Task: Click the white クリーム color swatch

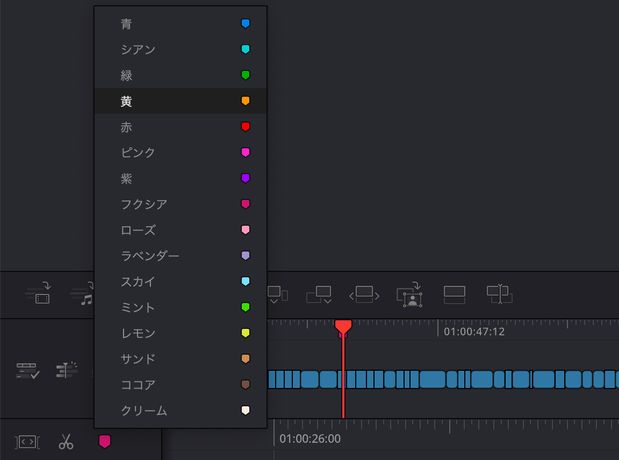Action: pos(245,411)
